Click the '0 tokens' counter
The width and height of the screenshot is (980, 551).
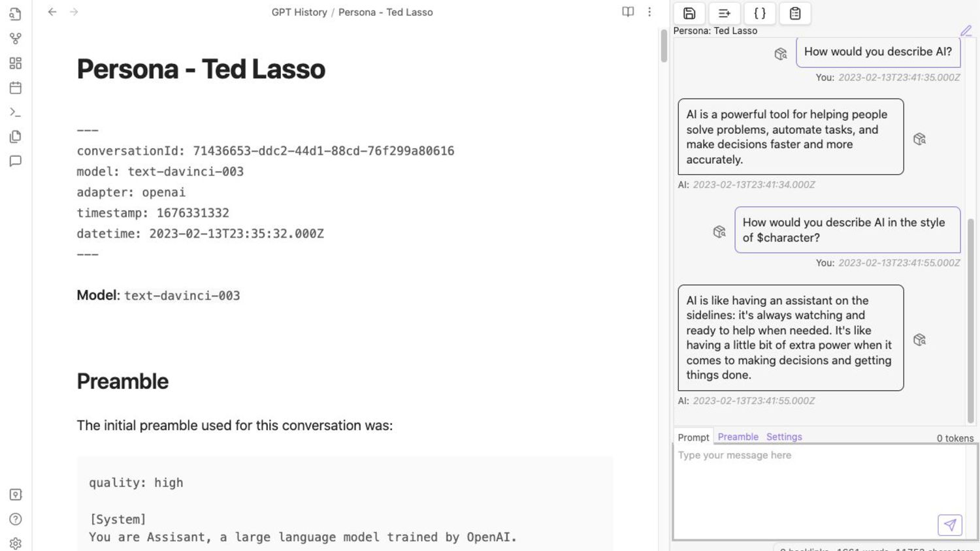pyautogui.click(x=955, y=438)
